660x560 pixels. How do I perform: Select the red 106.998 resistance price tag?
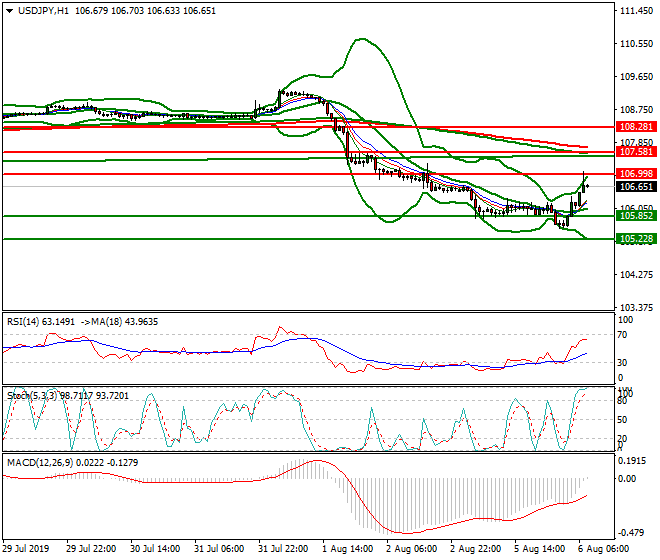pyautogui.click(x=637, y=174)
